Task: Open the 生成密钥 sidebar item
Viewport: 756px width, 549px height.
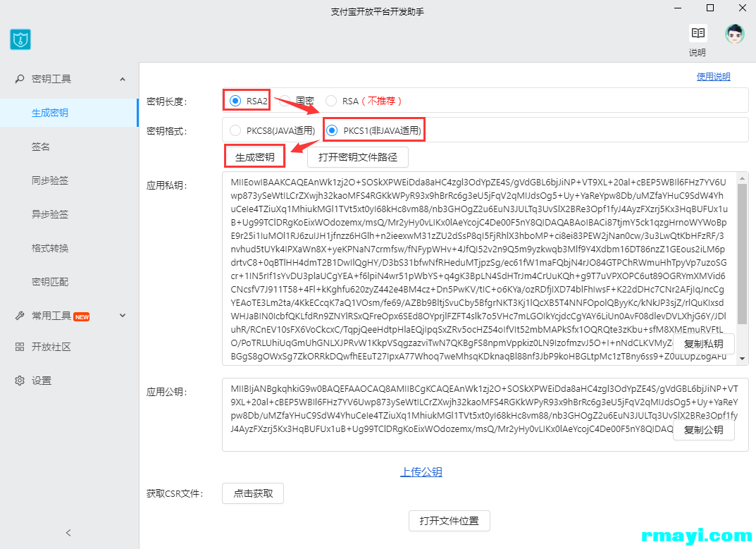Action: [x=69, y=113]
